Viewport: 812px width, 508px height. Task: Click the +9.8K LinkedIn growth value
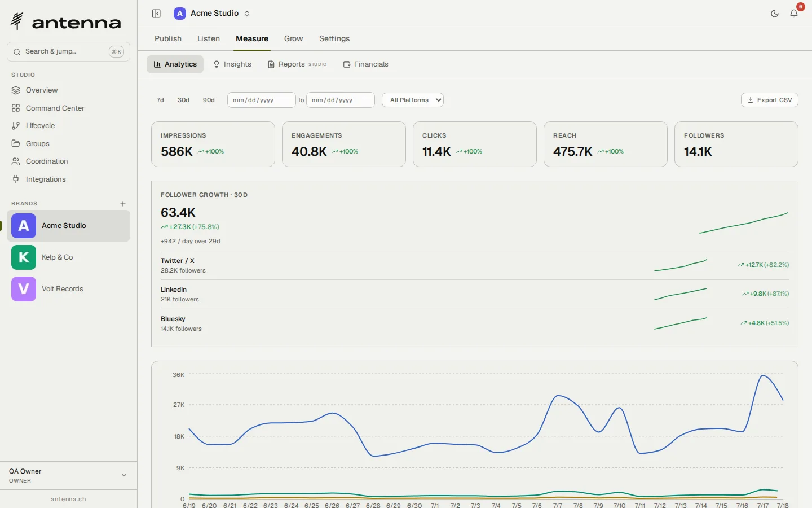[x=766, y=294]
